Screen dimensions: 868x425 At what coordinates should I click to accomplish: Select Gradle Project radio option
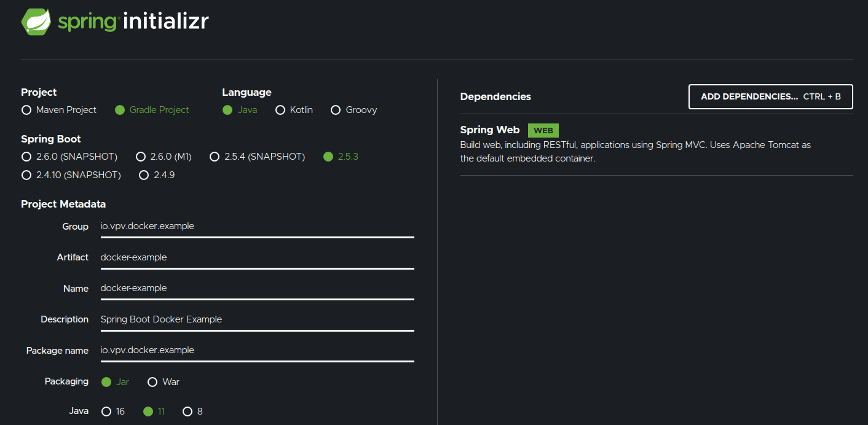click(152, 110)
